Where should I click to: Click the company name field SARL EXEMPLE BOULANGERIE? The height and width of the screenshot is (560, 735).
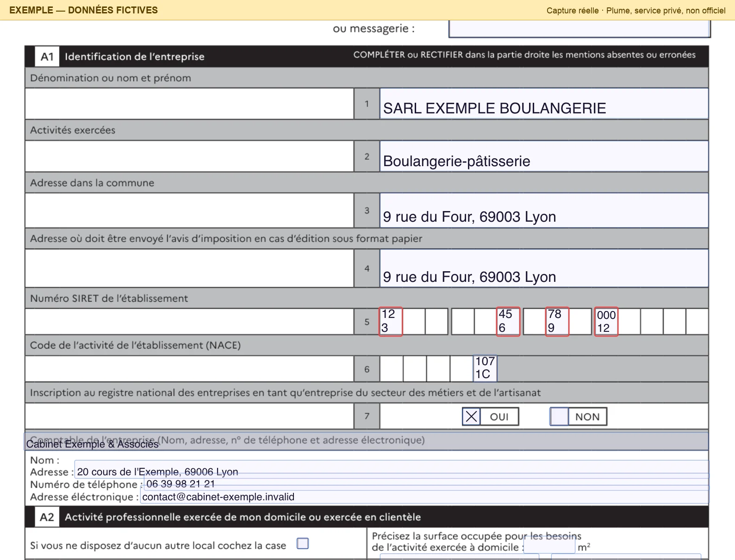coord(544,104)
